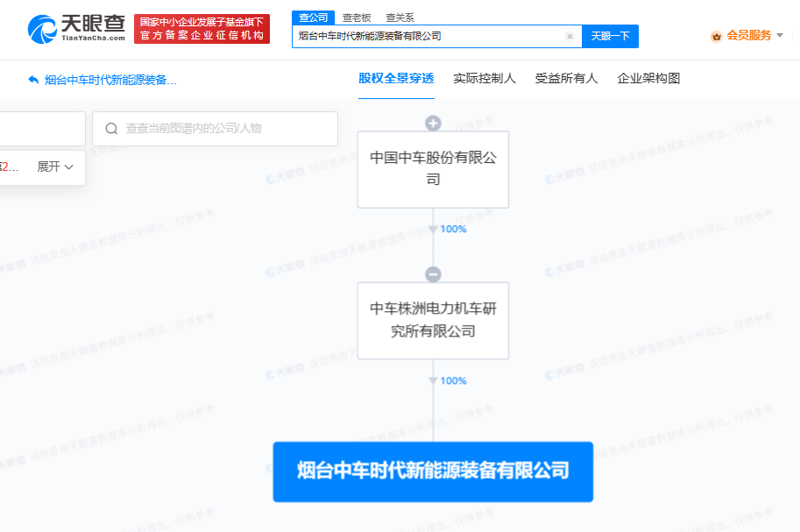800x532 pixels.
Task: Click the 会员服务 crown icon
Action: pos(717,36)
